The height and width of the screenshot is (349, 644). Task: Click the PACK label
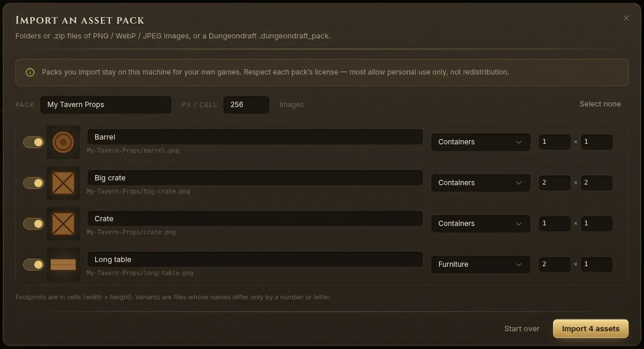(x=25, y=105)
